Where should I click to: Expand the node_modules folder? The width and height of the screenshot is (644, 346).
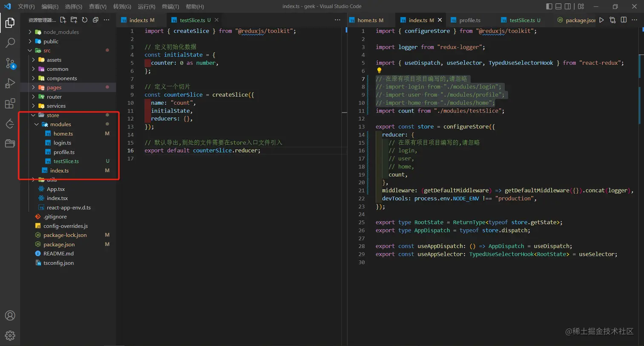pyautogui.click(x=61, y=32)
